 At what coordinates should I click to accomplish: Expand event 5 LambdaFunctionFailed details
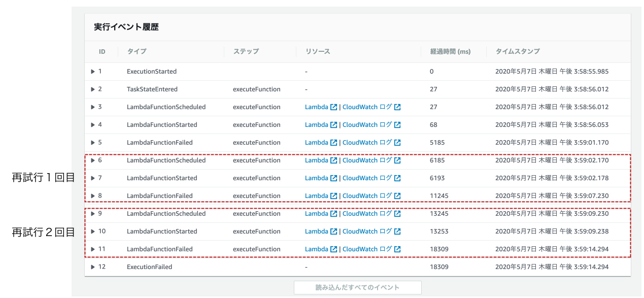coord(93,143)
